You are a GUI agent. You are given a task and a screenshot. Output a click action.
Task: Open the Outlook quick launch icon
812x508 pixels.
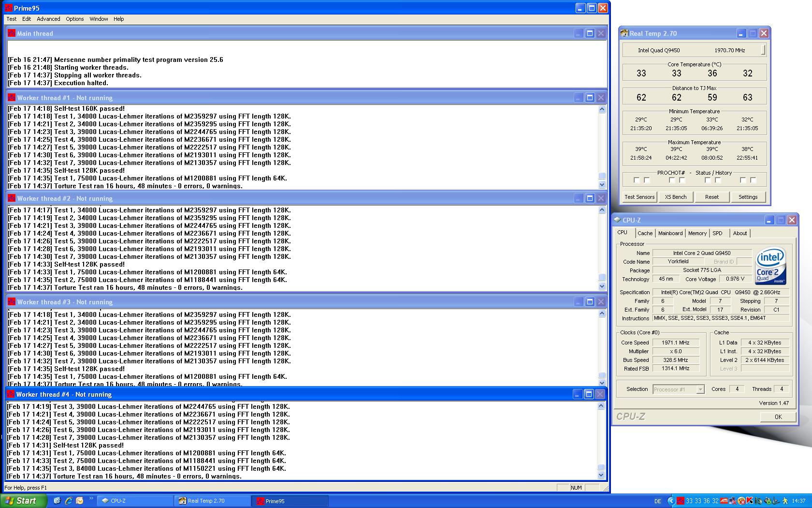tap(79, 501)
